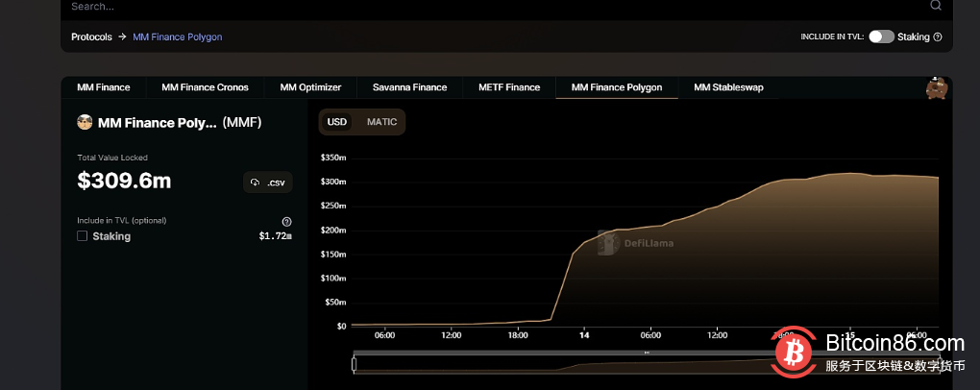980x390 pixels.
Task: Click Staking help question mark icon near toggle
Action: [x=938, y=37]
